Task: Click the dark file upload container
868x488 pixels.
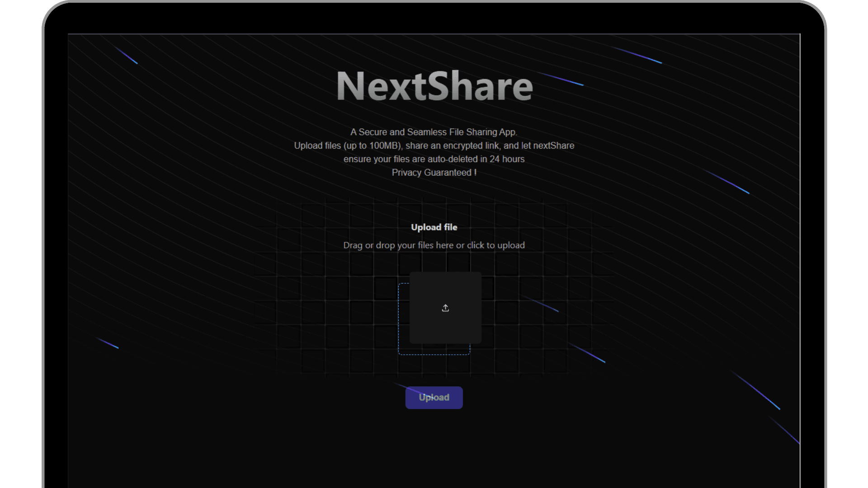Action: coord(445,307)
